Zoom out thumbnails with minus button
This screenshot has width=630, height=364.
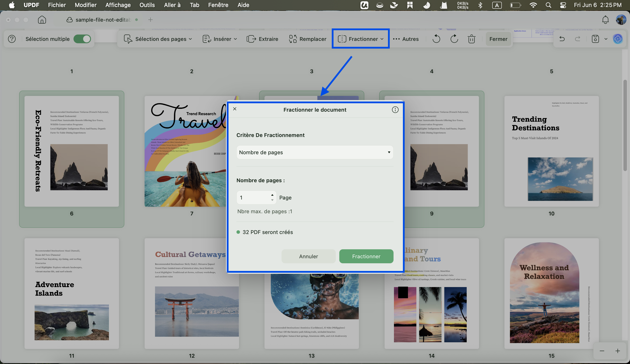[x=602, y=351]
